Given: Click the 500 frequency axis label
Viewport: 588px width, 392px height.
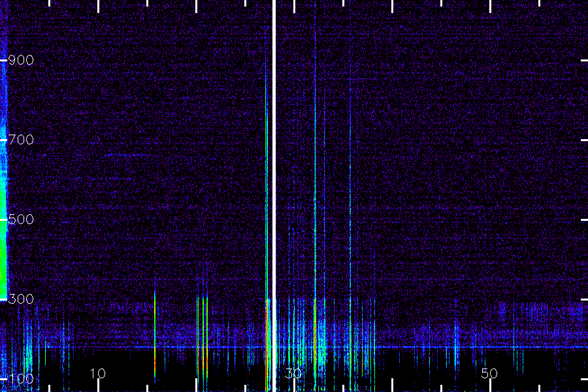Looking at the screenshot, I should (x=21, y=220).
